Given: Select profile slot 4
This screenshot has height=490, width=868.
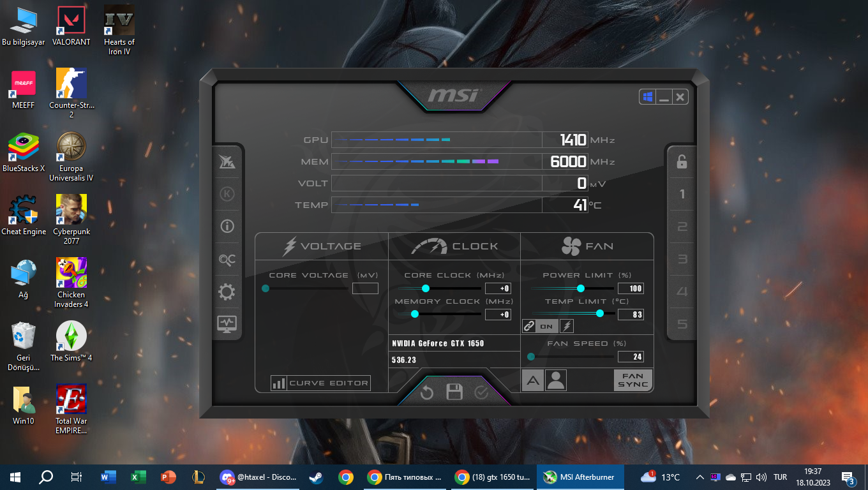Looking at the screenshot, I should 682,292.
